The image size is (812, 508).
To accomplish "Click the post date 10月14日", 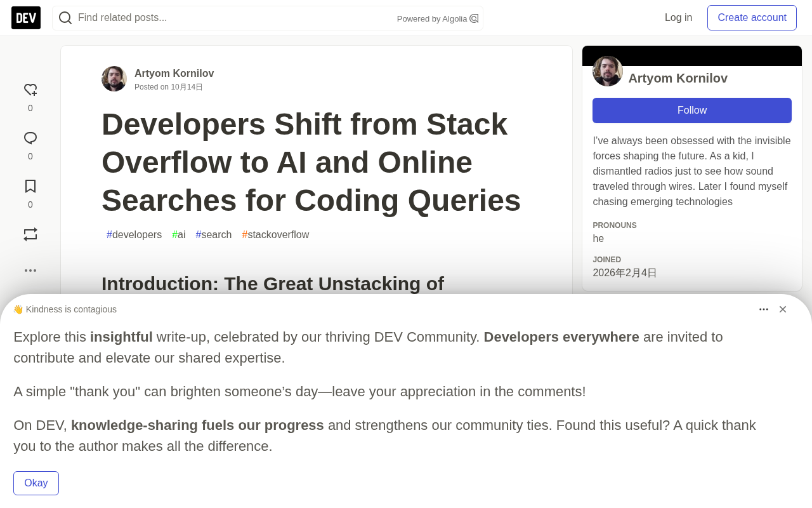I will pyautogui.click(x=187, y=87).
